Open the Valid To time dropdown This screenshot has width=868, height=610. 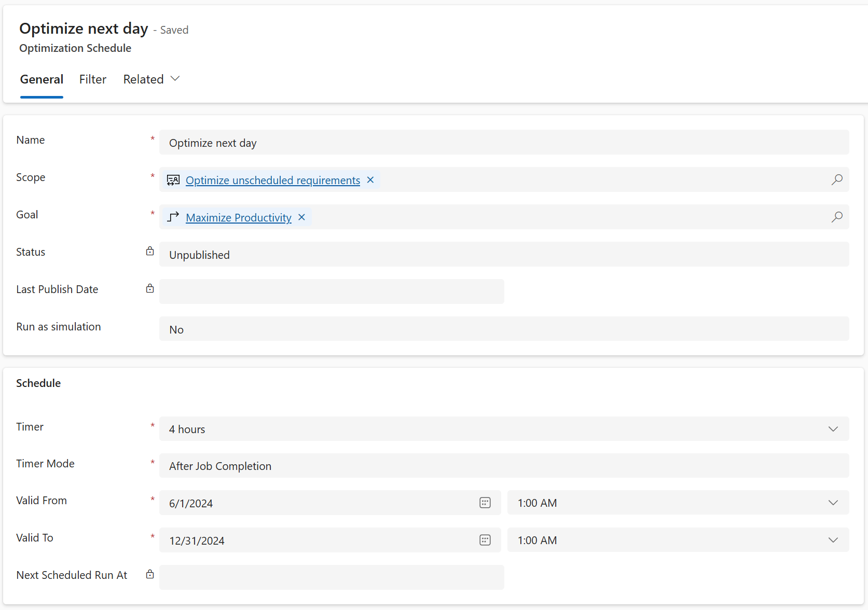point(833,540)
